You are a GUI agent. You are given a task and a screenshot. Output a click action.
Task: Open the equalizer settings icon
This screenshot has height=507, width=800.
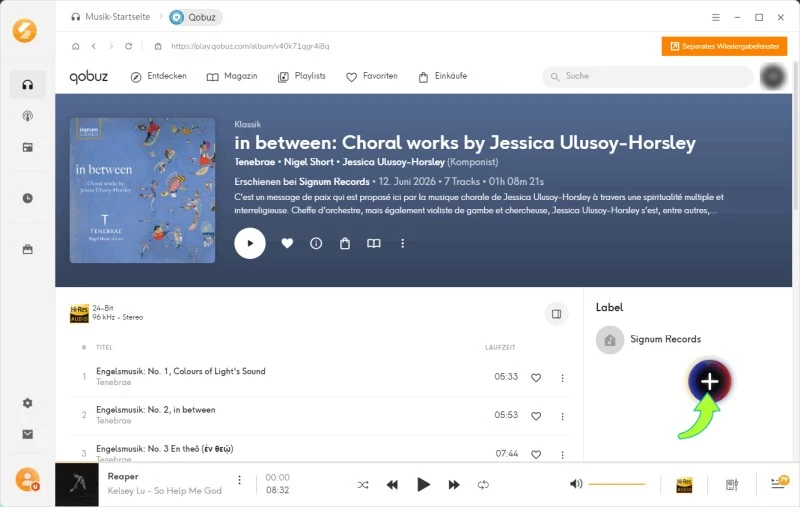732,485
